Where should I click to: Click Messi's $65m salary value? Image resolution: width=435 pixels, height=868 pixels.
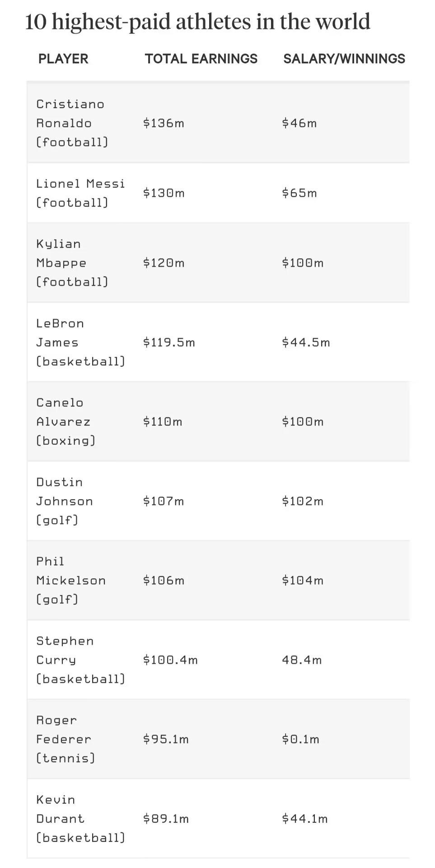pos(299,193)
